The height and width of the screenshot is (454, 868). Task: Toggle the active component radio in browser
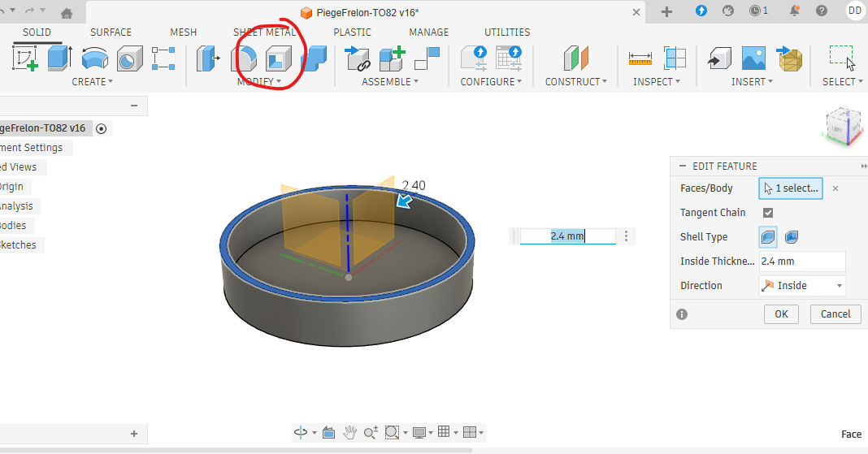[x=101, y=128]
